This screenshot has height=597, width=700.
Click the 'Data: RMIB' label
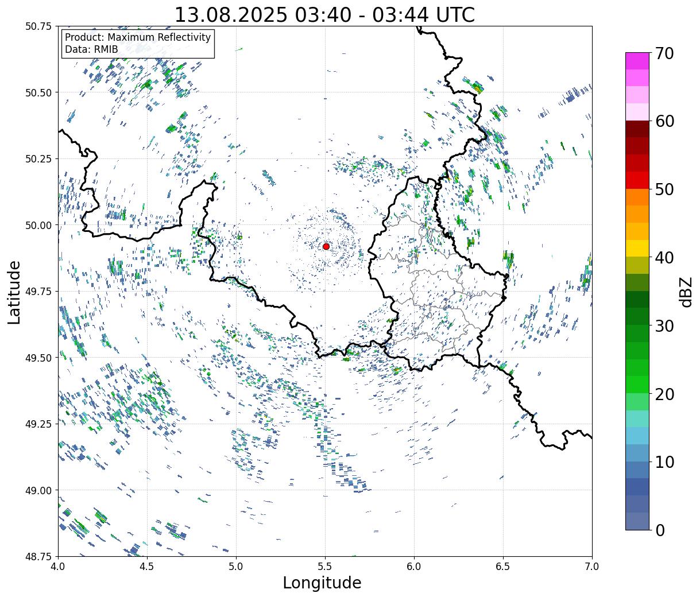pos(91,49)
